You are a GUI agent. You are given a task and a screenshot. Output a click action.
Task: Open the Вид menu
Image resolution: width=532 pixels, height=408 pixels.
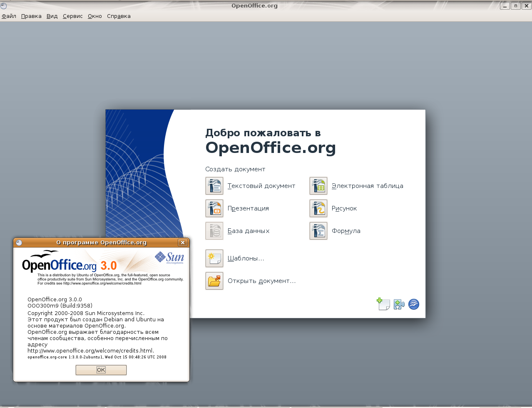point(52,16)
